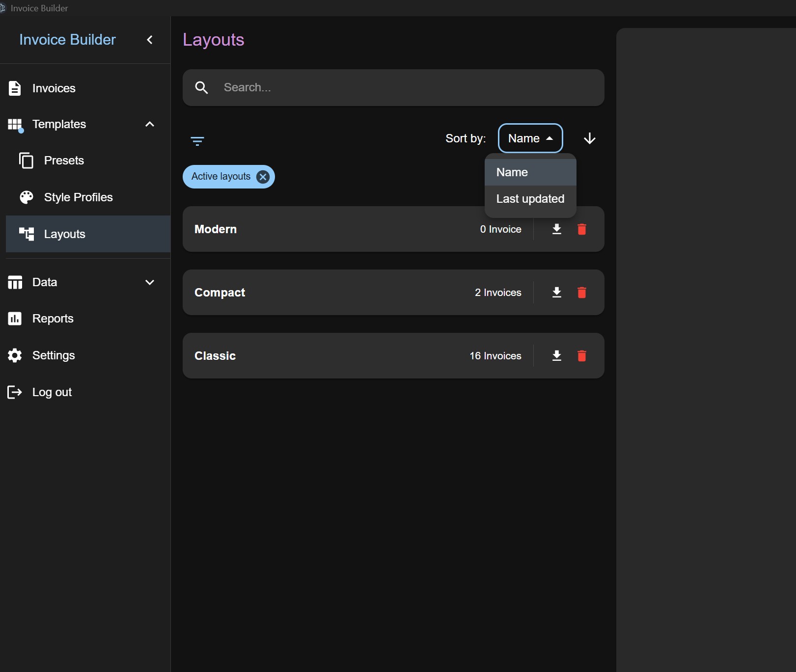Remove the Active layouts filter chip

point(263,177)
